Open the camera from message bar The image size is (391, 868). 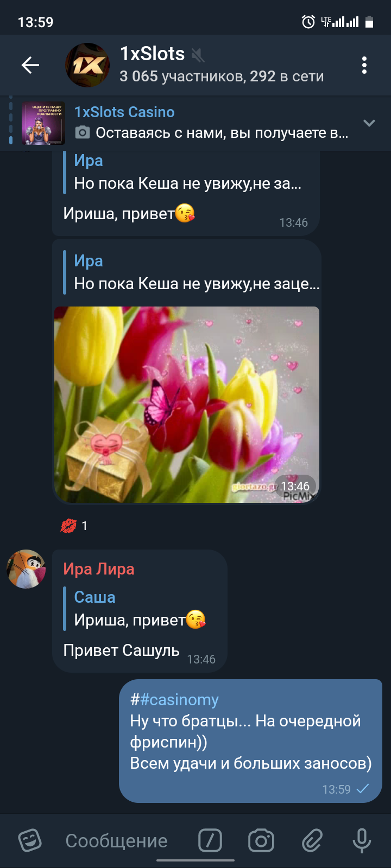(261, 840)
